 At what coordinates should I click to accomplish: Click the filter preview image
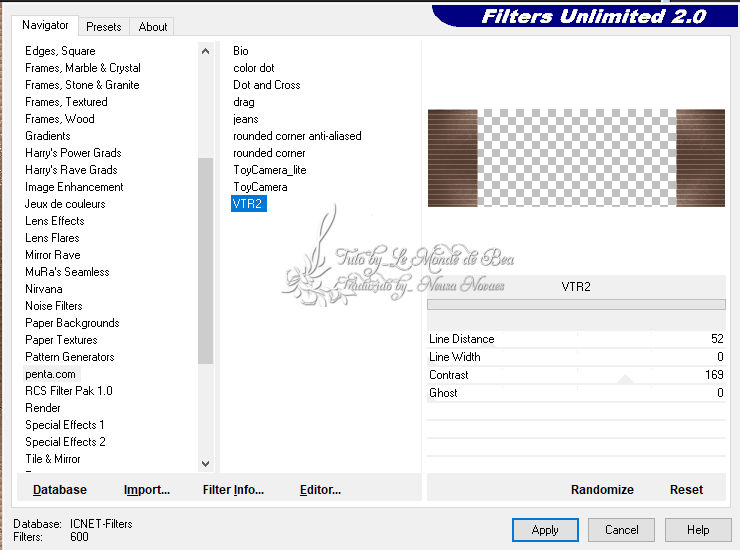tap(576, 158)
